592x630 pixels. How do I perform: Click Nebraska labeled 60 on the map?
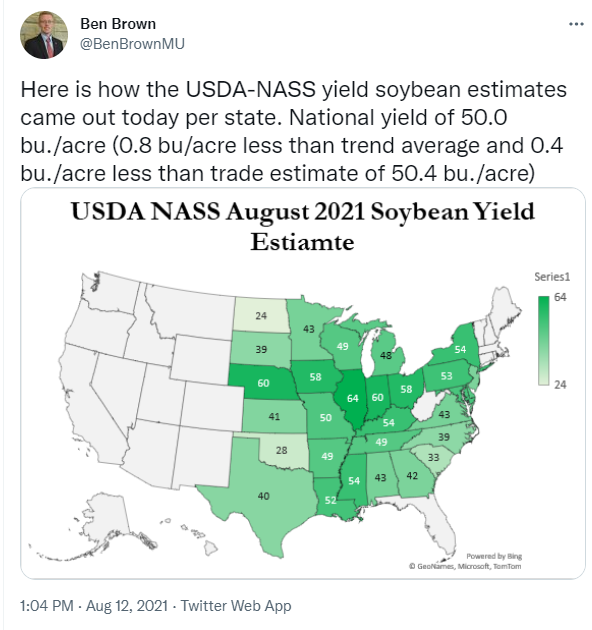coord(263,383)
